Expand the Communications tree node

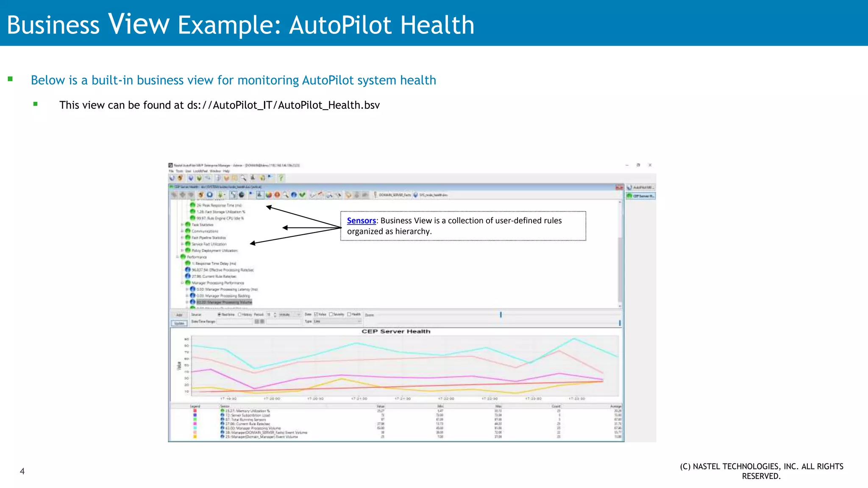[x=182, y=231]
